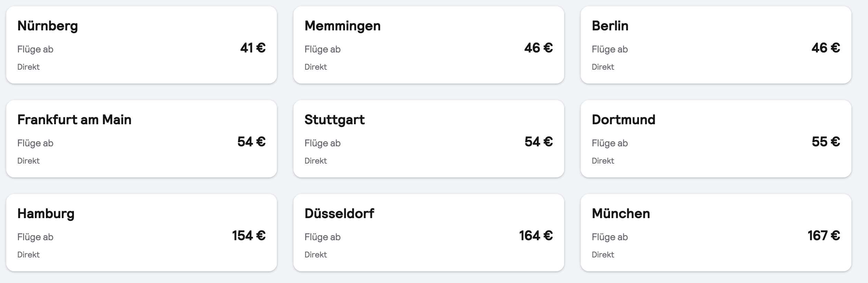Open Frankfurt am Main flights heading
868x283 pixels.
pos(74,120)
